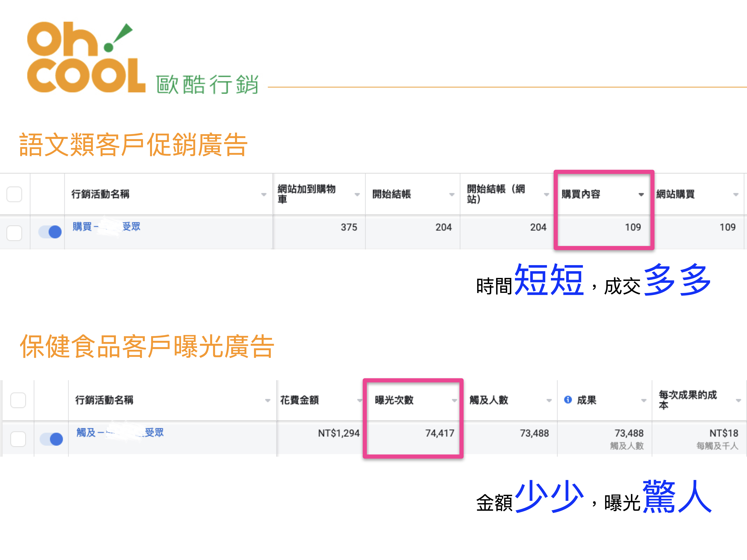747x560 pixels.
Task: Click the info icon beside 成果
Action: 568,400
